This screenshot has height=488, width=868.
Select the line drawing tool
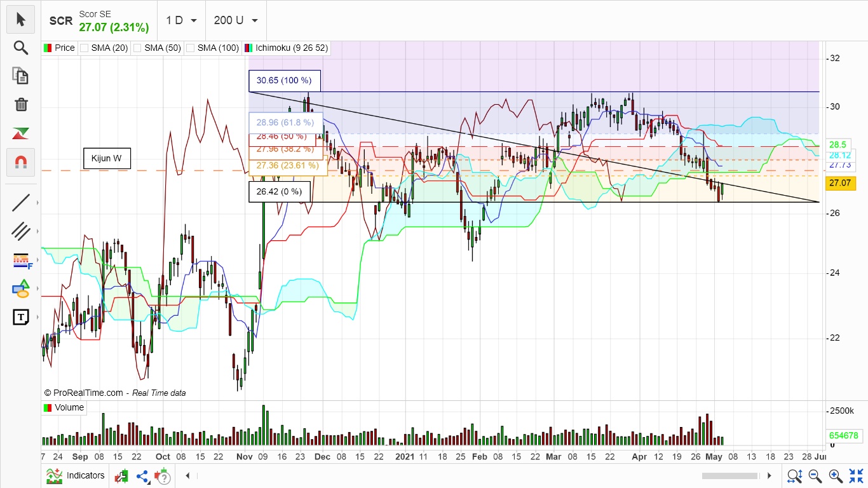pyautogui.click(x=20, y=203)
